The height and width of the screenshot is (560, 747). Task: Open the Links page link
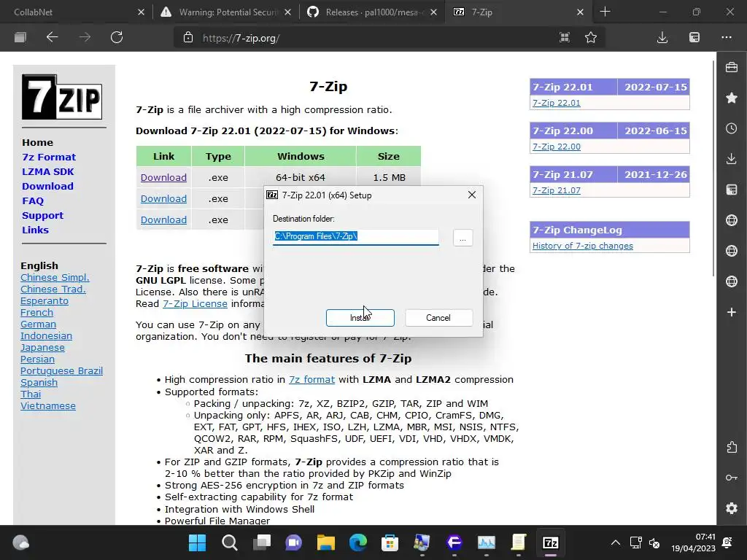pos(35,230)
